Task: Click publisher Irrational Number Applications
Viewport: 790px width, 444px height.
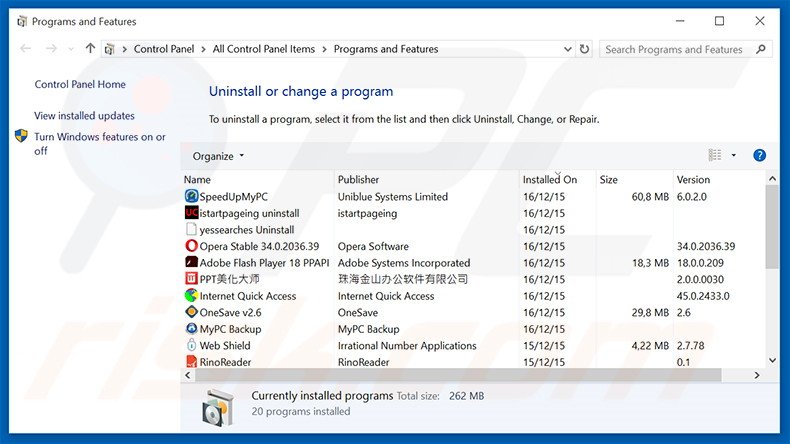Action: (x=407, y=346)
